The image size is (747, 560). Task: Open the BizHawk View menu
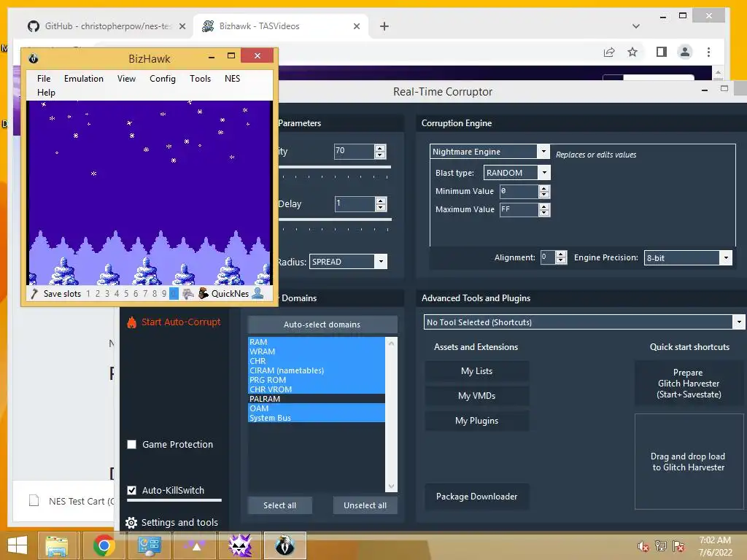pos(126,79)
